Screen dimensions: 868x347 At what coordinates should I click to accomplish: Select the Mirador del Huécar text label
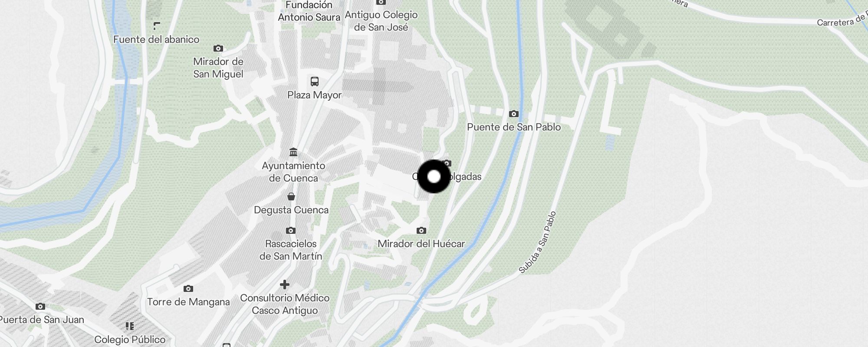(421, 244)
